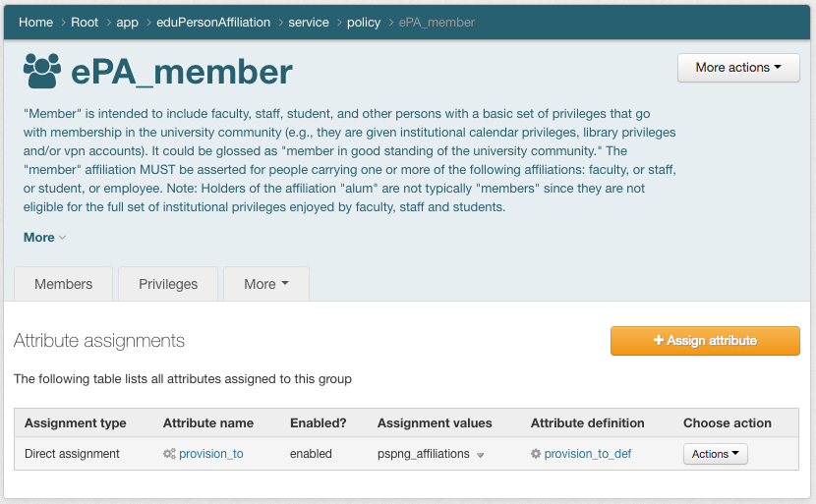The width and height of the screenshot is (816, 504).
Task: Navigate to the Root breadcrumb
Action: click(85, 22)
